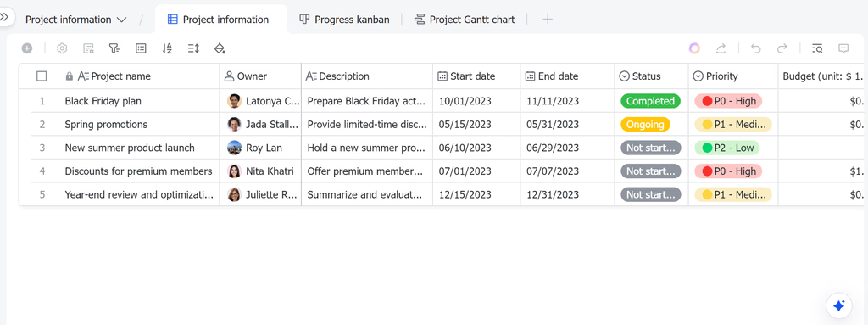
Task: Open the comments icon in toolbar
Action: click(843, 49)
